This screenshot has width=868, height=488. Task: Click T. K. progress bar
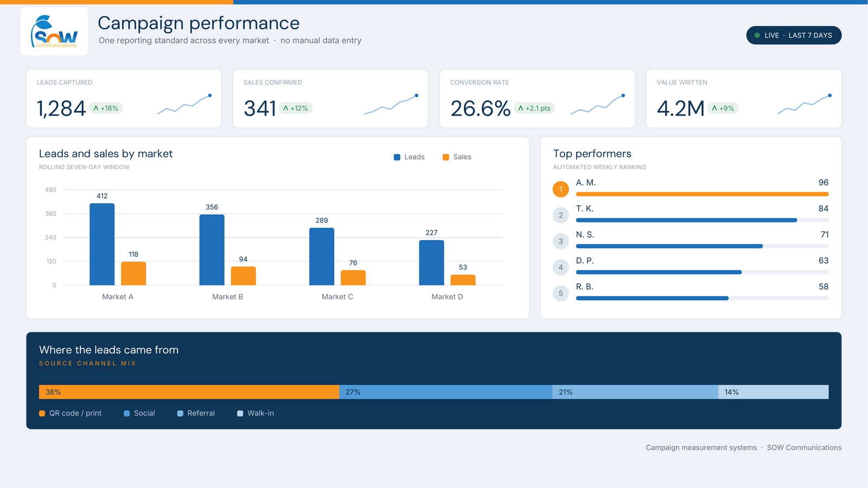tap(702, 220)
